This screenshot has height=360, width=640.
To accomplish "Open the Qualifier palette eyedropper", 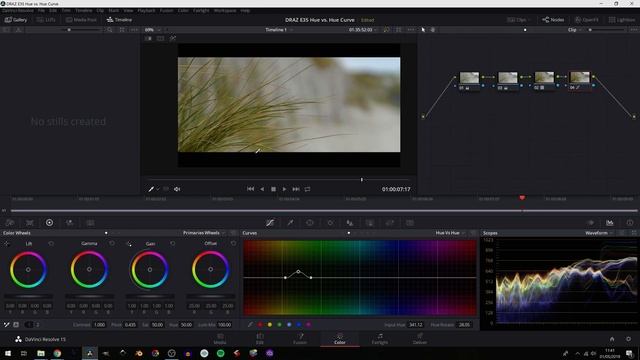I will (x=290, y=222).
